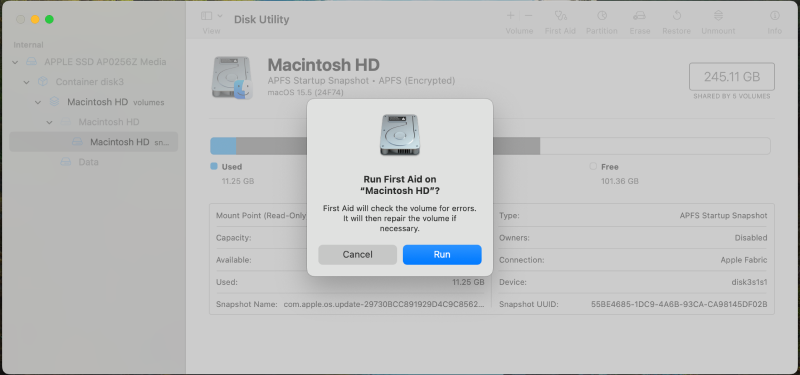
Task: Click the Available label
Action: [x=234, y=260]
